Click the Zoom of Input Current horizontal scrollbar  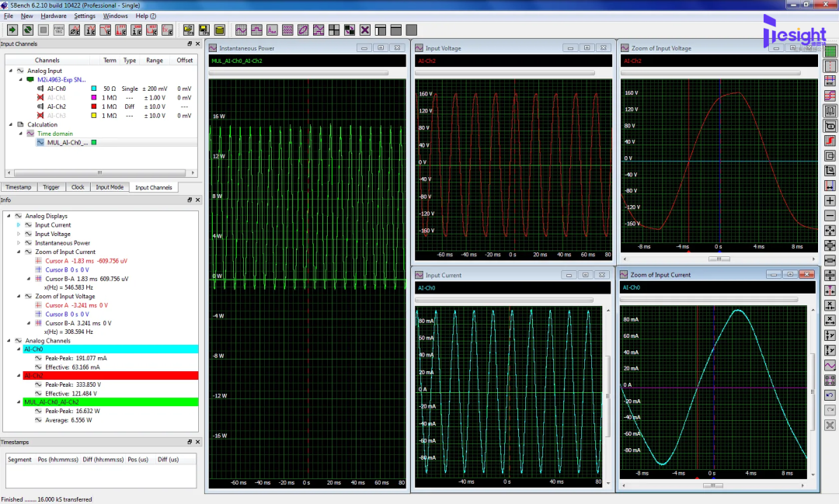point(713,485)
